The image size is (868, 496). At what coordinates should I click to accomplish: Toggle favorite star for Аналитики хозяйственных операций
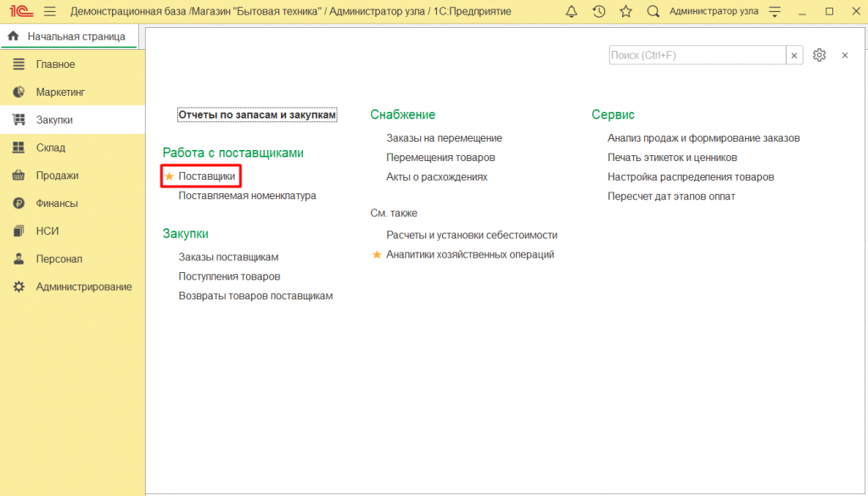[377, 254]
